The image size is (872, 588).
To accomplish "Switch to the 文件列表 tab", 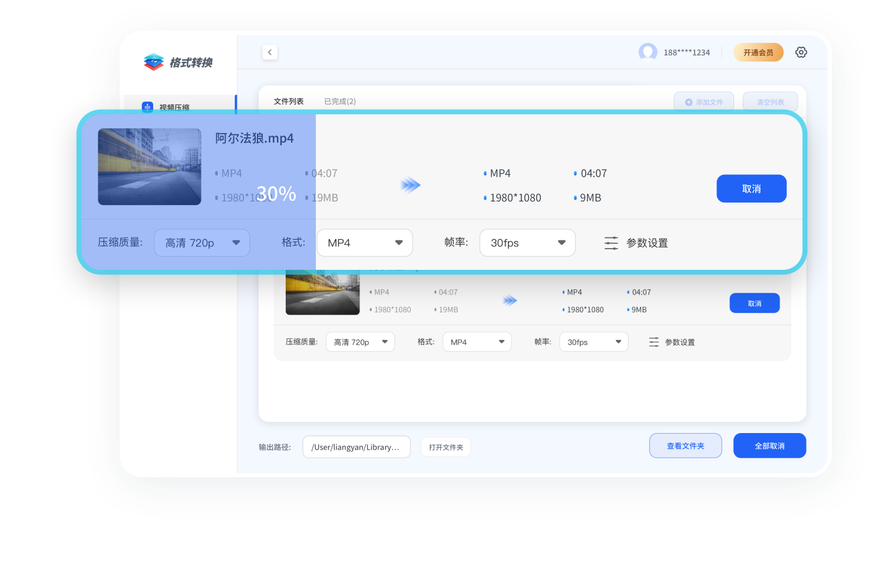I will click(x=289, y=101).
